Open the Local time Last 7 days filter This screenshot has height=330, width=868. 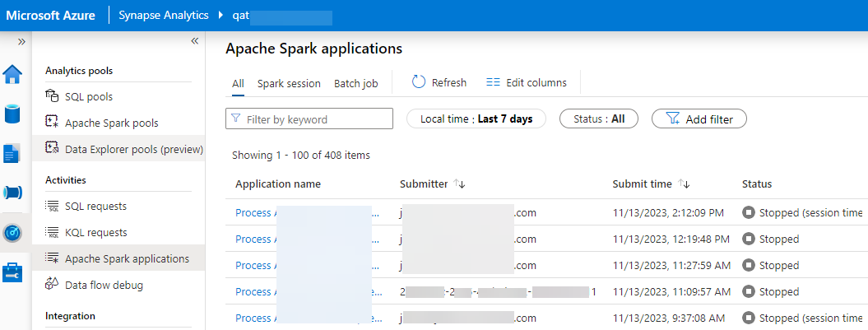(x=476, y=119)
